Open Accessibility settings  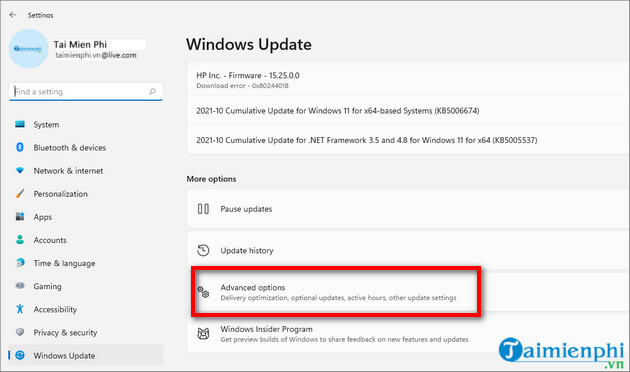[x=86, y=309]
